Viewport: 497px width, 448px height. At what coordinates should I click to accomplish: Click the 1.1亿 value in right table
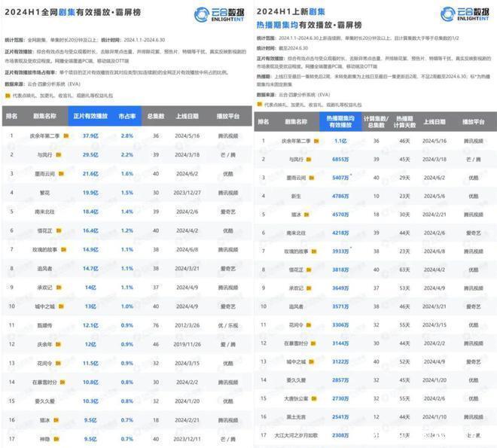click(x=340, y=141)
